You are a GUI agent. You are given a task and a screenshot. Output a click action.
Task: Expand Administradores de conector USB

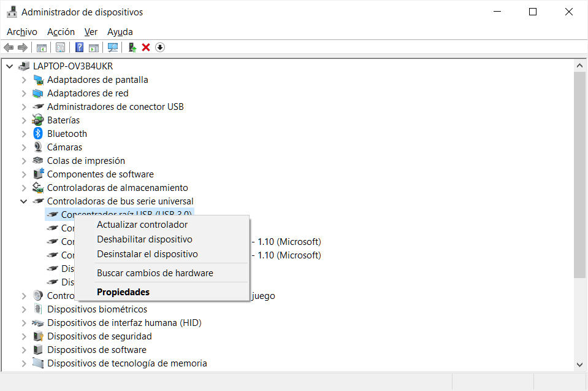[x=24, y=107]
